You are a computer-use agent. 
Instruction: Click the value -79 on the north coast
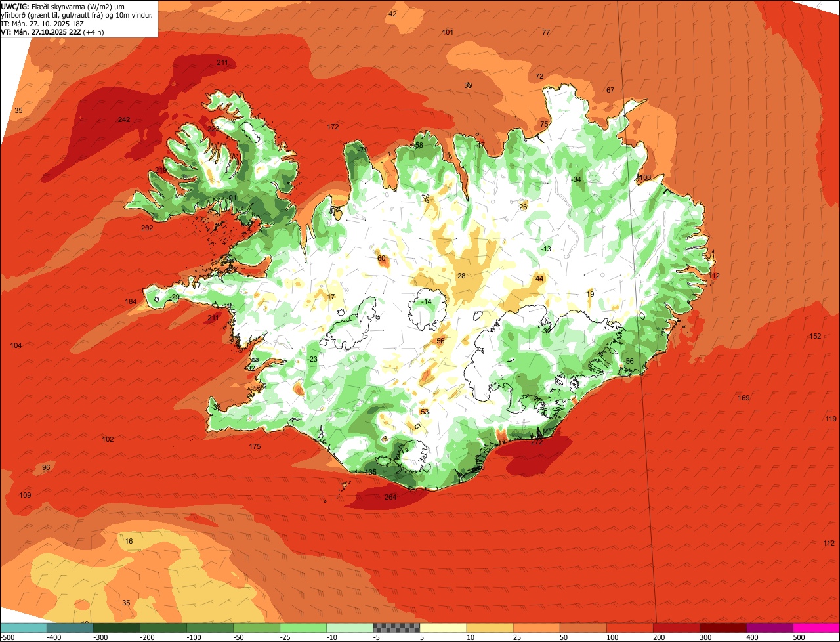pos(362,150)
